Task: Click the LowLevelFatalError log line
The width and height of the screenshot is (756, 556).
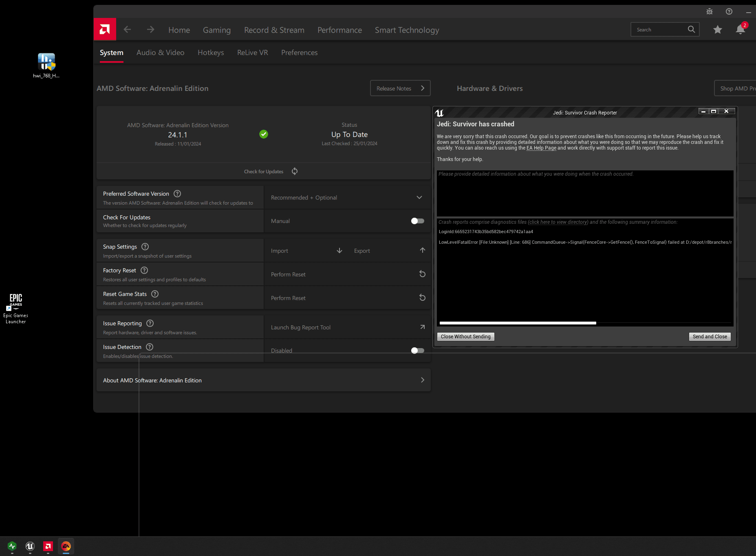Action: tap(585, 242)
